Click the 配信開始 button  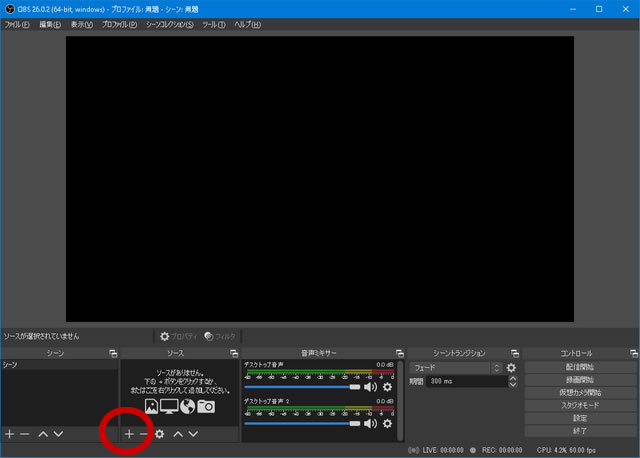(x=580, y=368)
